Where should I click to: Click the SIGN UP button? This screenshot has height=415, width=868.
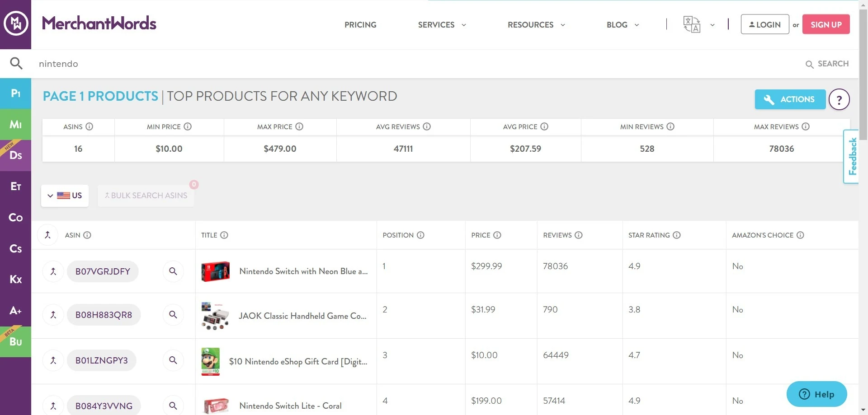coord(826,24)
